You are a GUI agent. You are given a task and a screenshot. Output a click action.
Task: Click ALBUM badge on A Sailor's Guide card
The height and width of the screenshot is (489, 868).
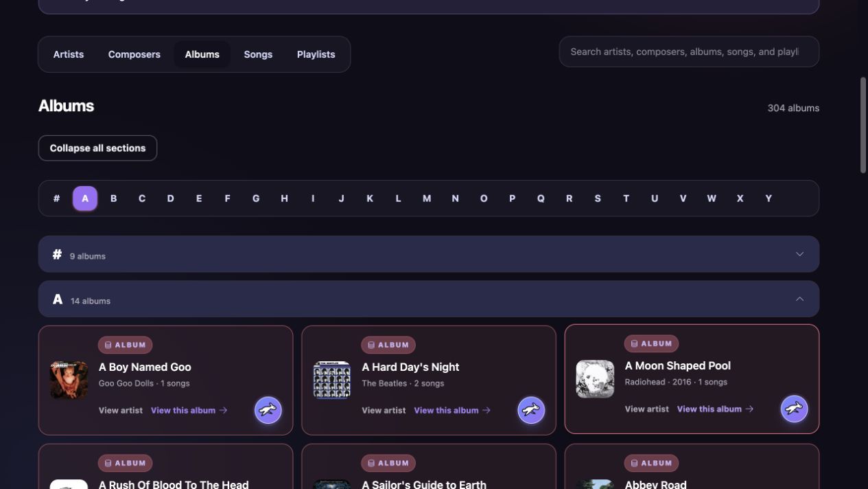click(x=388, y=463)
